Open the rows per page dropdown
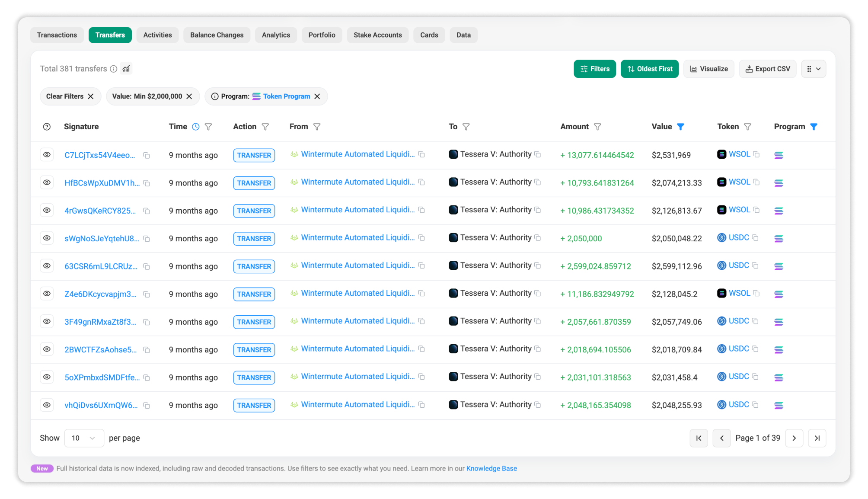This screenshot has width=868, height=499. (84, 438)
